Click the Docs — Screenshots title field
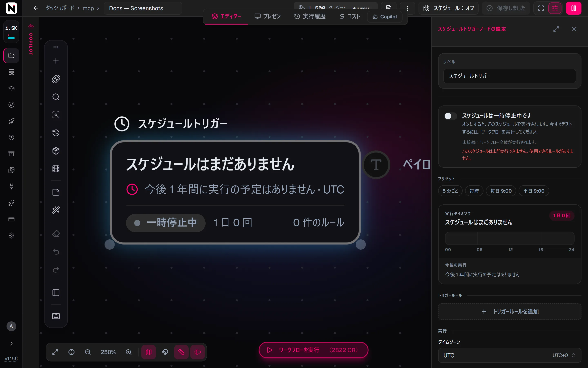588x368 pixels. pos(143,8)
